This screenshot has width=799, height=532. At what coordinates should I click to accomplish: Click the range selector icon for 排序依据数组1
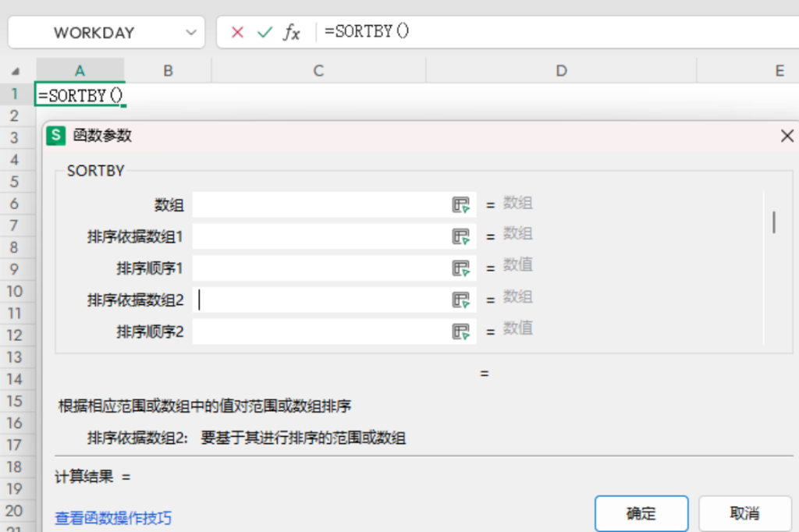(460, 236)
